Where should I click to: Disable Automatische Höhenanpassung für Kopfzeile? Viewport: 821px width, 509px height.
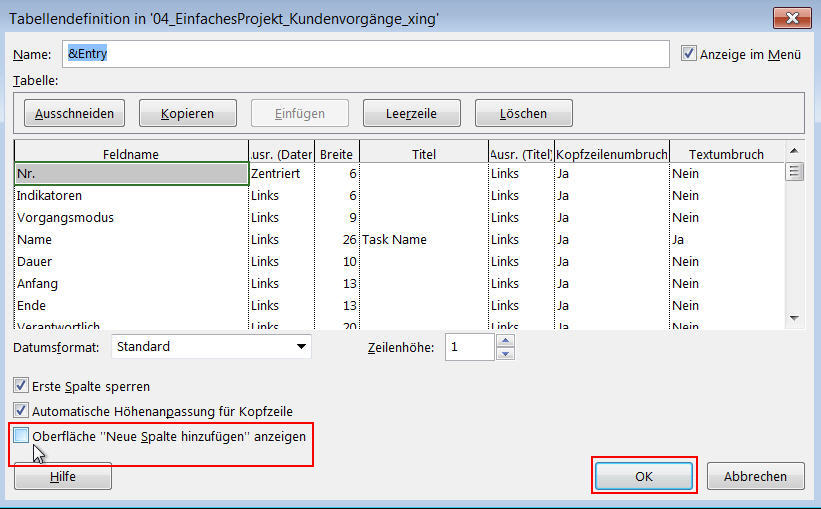22,410
